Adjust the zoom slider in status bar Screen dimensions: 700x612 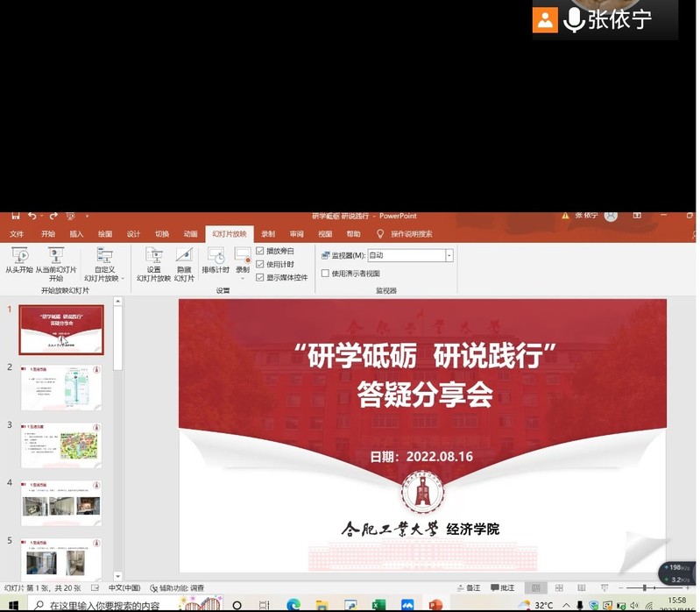tap(644, 587)
